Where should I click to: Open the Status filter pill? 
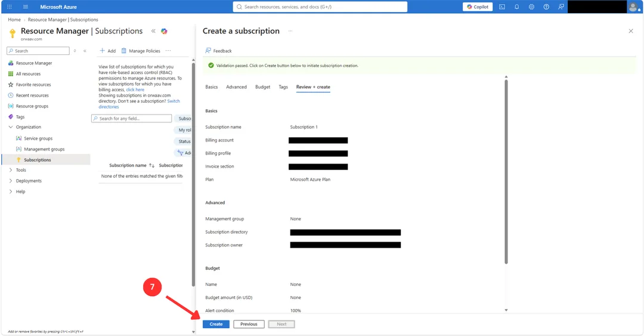pyautogui.click(x=183, y=141)
